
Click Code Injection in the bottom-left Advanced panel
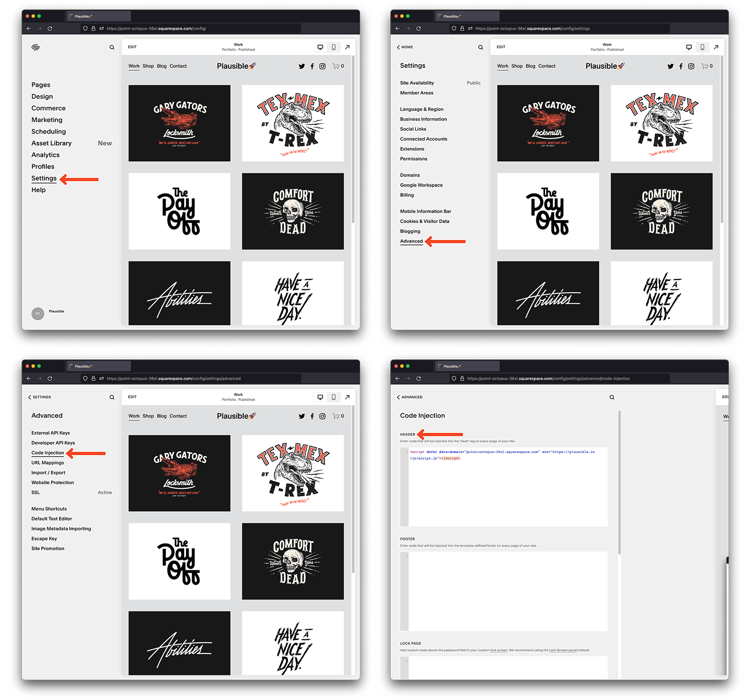click(47, 453)
